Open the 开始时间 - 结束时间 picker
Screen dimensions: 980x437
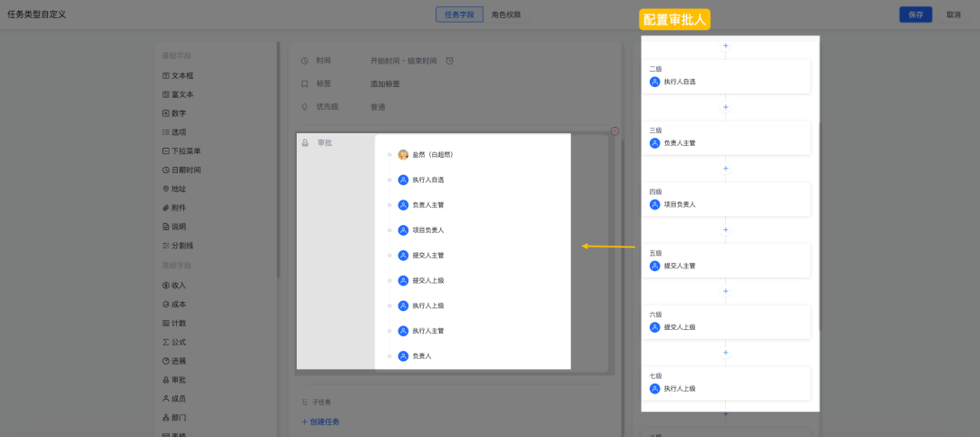(403, 61)
